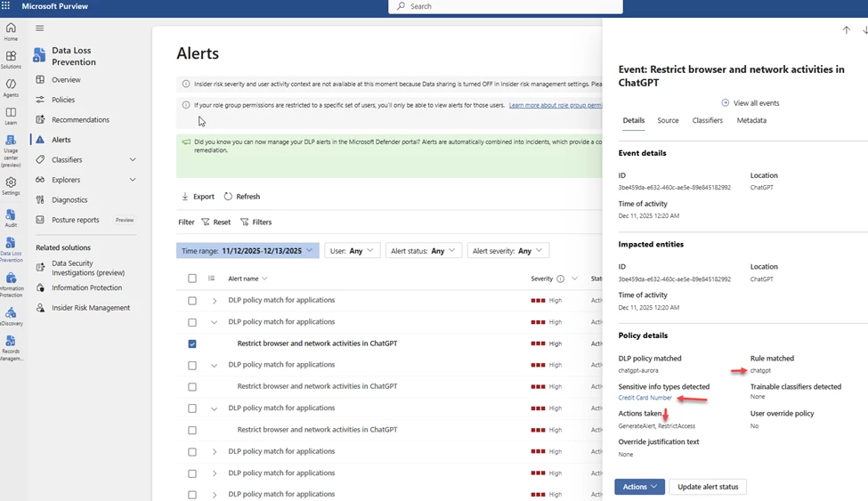Sort by Alert name column
This screenshot has width=868, height=501.
pyautogui.click(x=247, y=279)
